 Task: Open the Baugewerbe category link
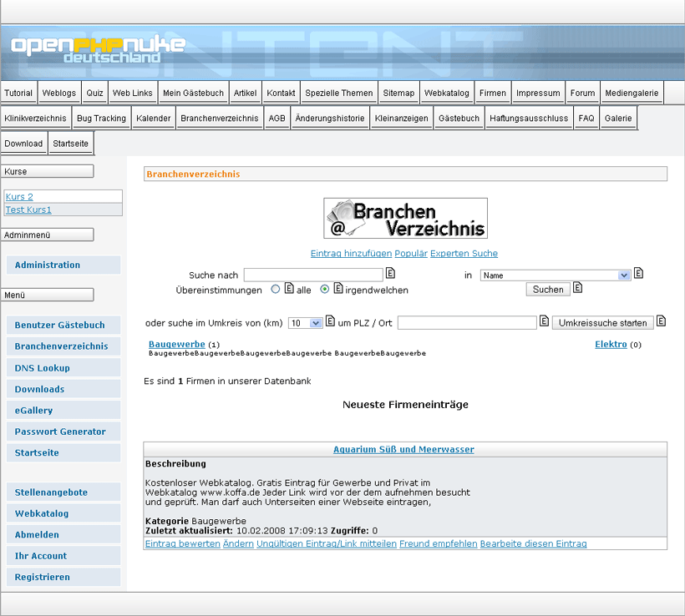pyautogui.click(x=176, y=344)
